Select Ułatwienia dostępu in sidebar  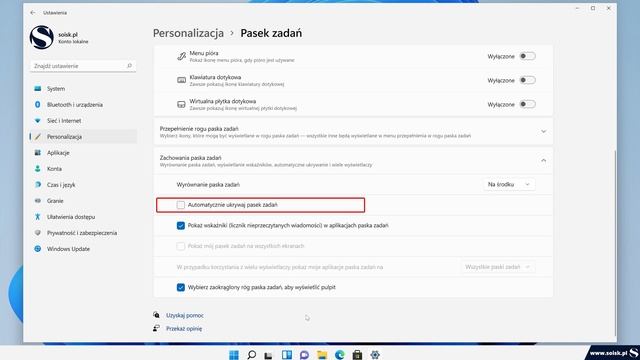coord(83,217)
